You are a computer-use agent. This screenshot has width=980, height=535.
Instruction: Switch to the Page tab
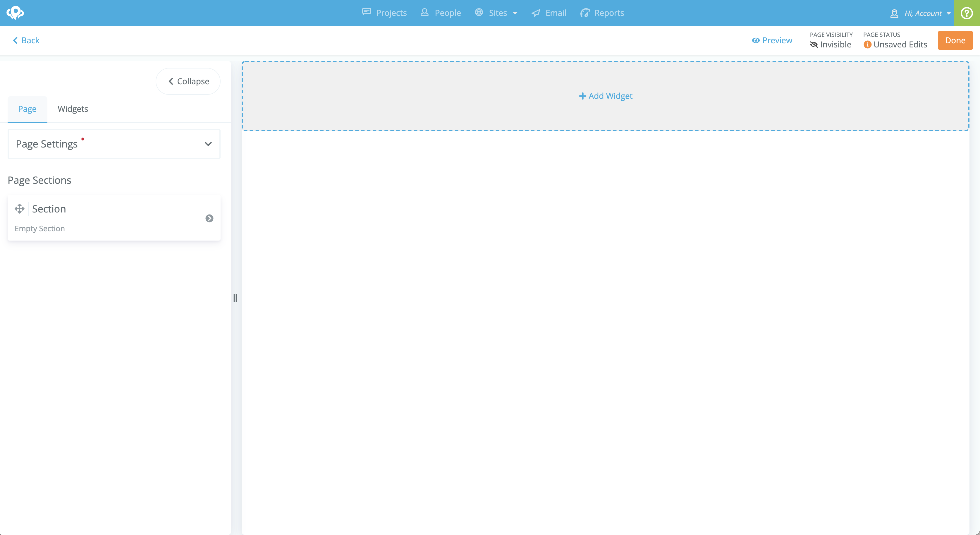pos(27,109)
